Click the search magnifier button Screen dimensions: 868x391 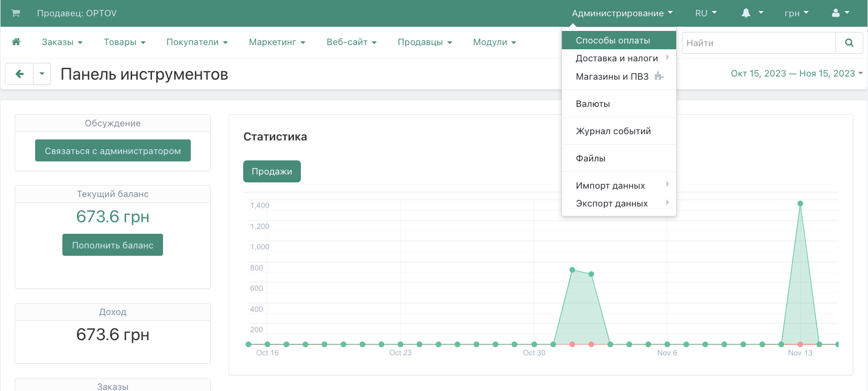(849, 43)
